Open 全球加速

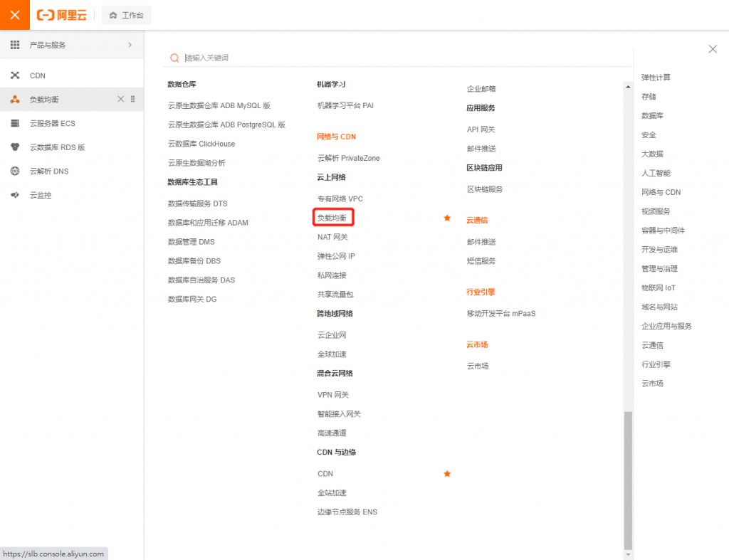pos(332,354)
